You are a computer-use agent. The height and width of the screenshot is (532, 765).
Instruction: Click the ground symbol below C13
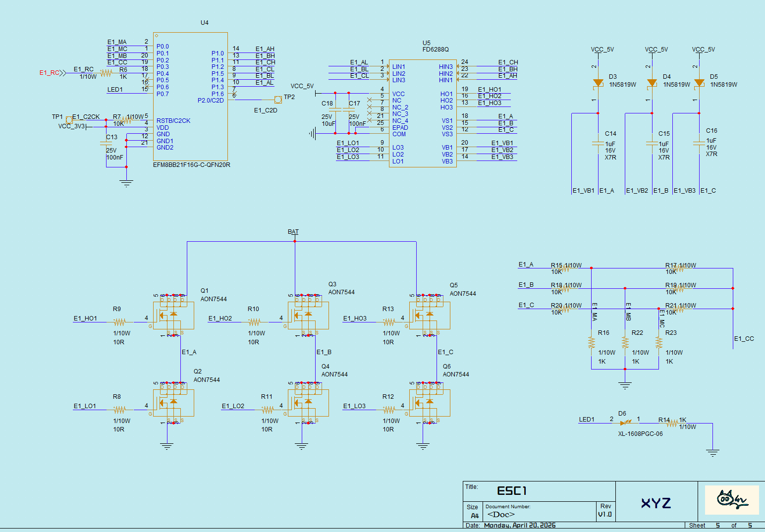click(x=126, y=183)
